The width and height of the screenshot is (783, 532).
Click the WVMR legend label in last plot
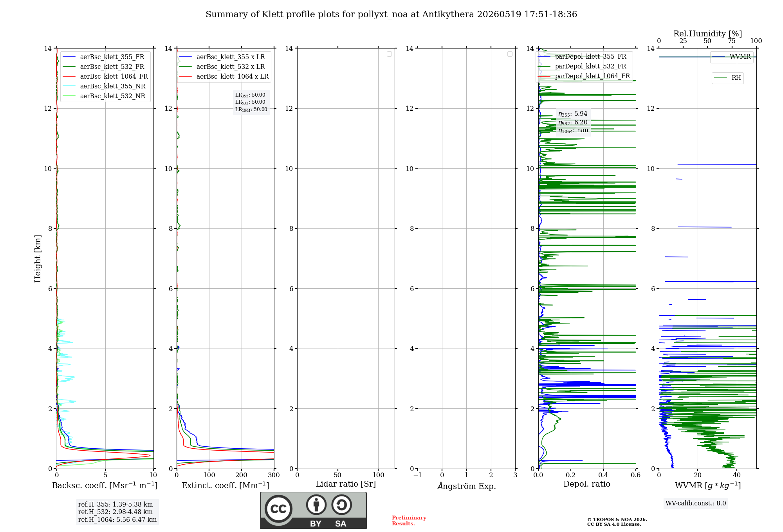click(x=740, y=57)
